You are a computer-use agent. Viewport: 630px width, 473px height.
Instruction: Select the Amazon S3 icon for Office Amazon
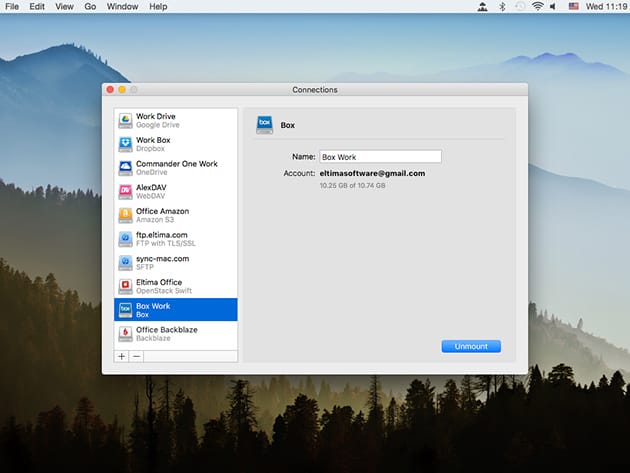coord(125,215)
